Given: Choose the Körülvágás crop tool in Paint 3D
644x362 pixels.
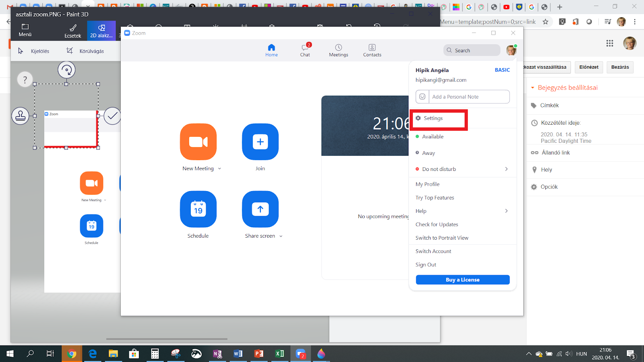Looking at the screenshot, I should pos(85,51).
